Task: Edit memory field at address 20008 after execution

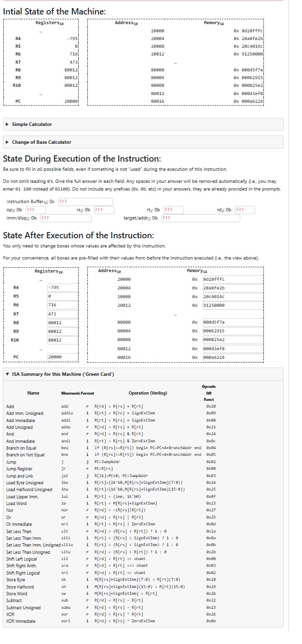Action: 233,297
